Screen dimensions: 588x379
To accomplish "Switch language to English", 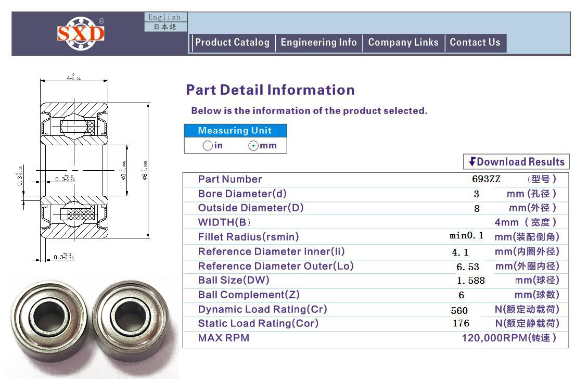I will [164, 17].
